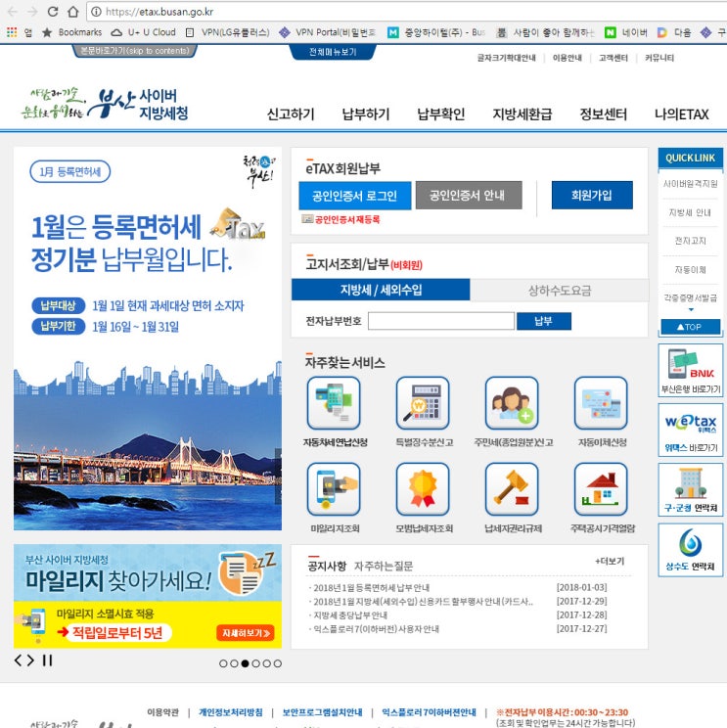Open the 주택공시가격열람 house icon

601,489
